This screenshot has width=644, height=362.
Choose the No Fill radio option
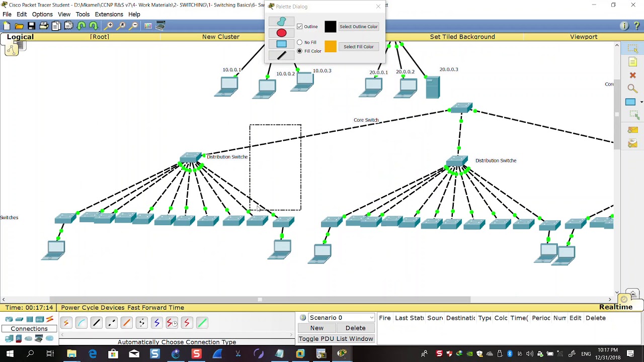pos(300,42)
